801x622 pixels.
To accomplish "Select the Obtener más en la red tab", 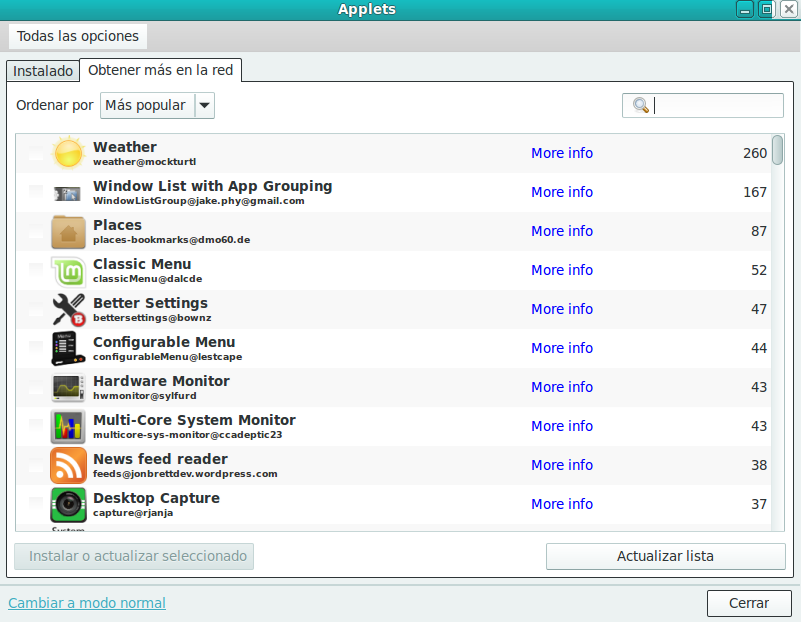I will [x=160, y=70].
